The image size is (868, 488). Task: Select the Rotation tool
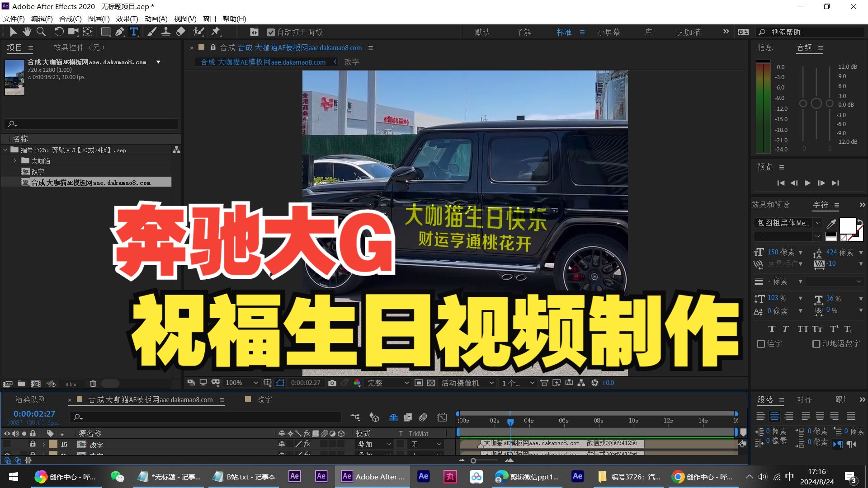(x=59, y=32)
